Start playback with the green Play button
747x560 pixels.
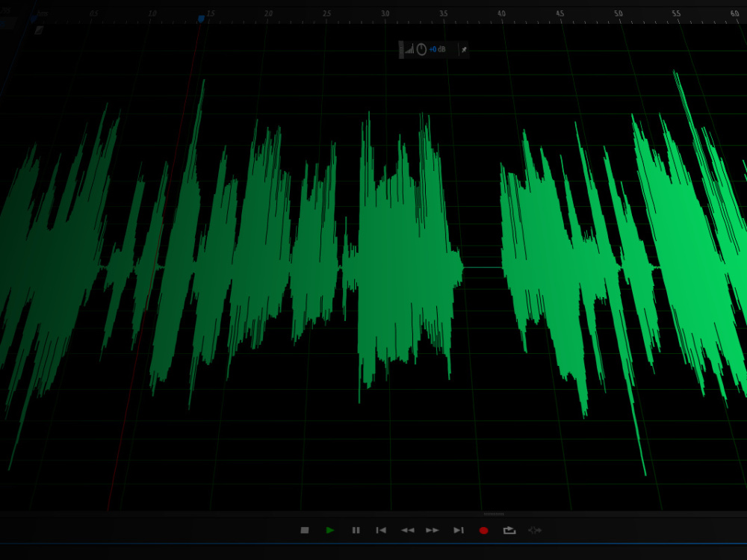330,530
